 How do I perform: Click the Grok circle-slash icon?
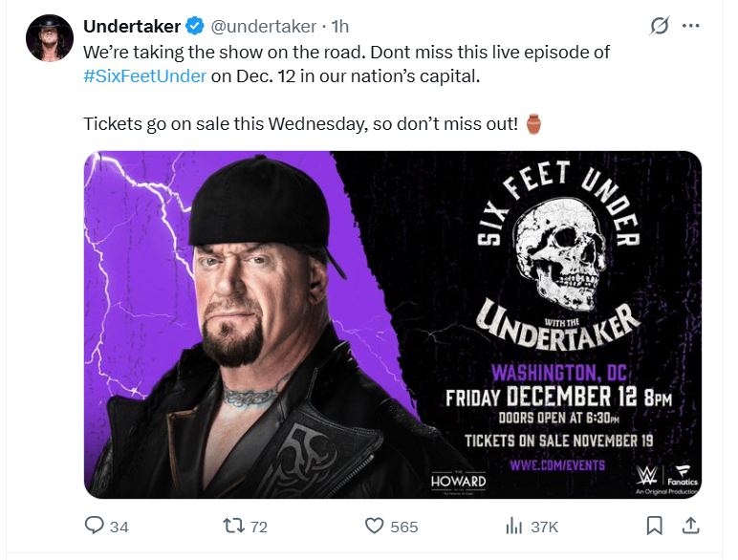(659, 27)
